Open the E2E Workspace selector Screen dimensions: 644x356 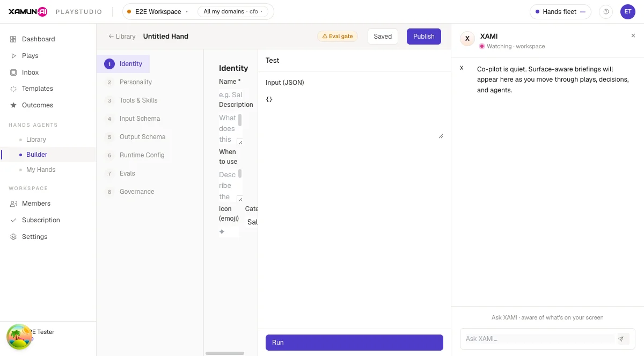point(157,12)
